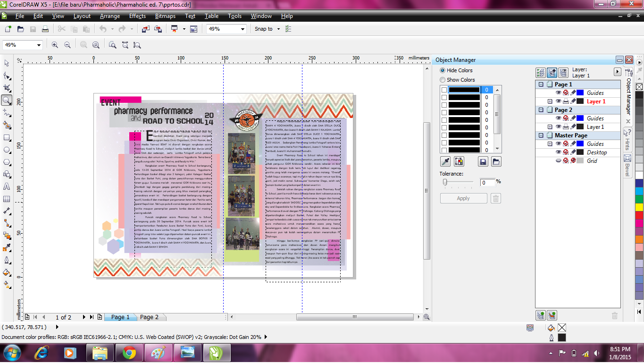Viewport: 644px width, 363px height.
Task: Toggle visibility eye of Page 1 Guides
Action: (x=558, y=93)
